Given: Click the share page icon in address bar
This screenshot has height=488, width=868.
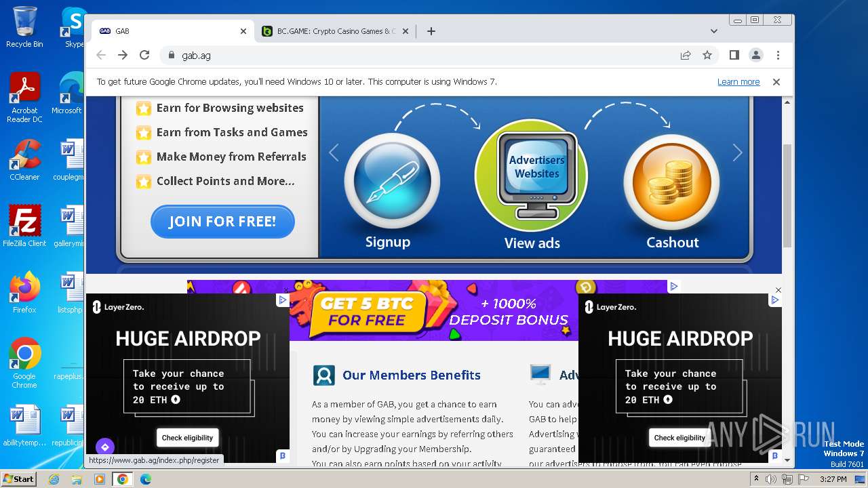Looking at the screenshot, I should tap(686, 55).
